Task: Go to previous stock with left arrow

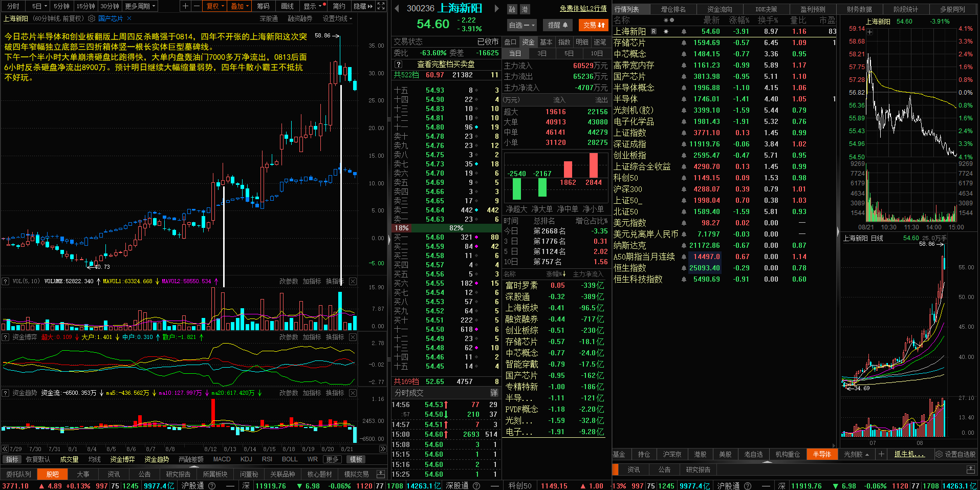Action: 397,8
